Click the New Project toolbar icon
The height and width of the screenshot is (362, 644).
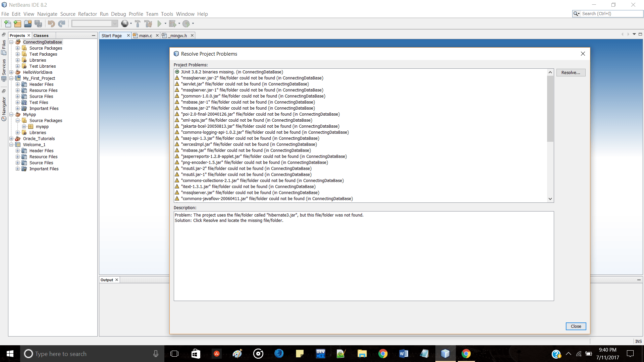[17, 23]
